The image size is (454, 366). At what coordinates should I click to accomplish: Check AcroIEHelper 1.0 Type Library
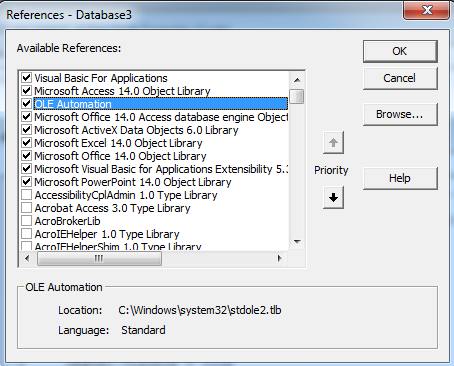pyautogui.click(x=26, y=234)
